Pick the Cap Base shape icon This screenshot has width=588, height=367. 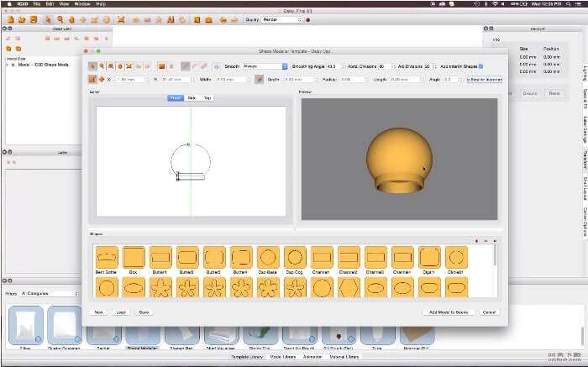tap(267, 257)
